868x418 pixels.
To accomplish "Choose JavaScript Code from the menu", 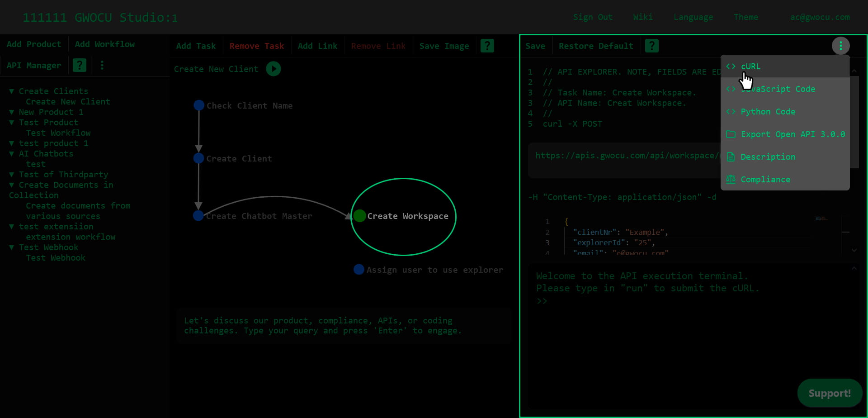I will click(x=785, y=89).
